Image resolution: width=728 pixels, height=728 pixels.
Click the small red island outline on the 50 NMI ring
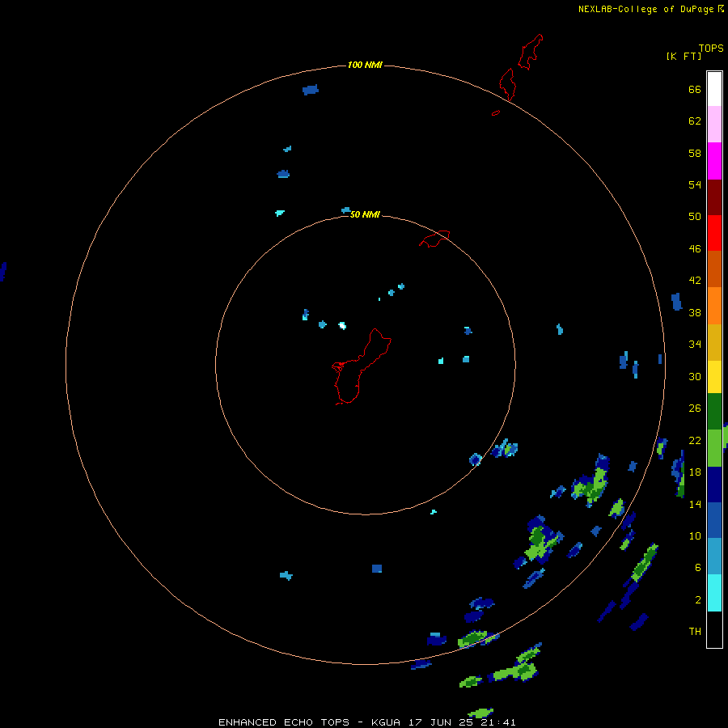434,239
